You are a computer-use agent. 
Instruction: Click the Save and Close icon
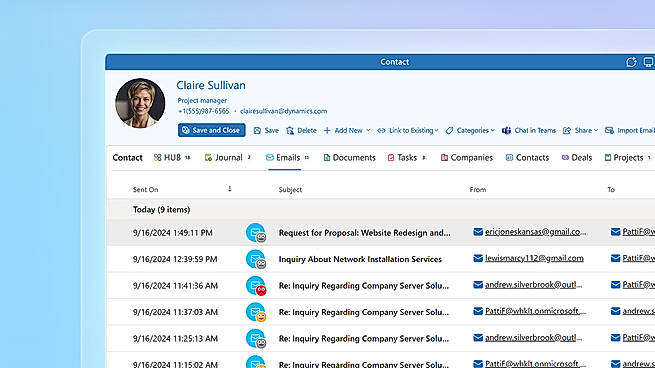pos(186,130)
